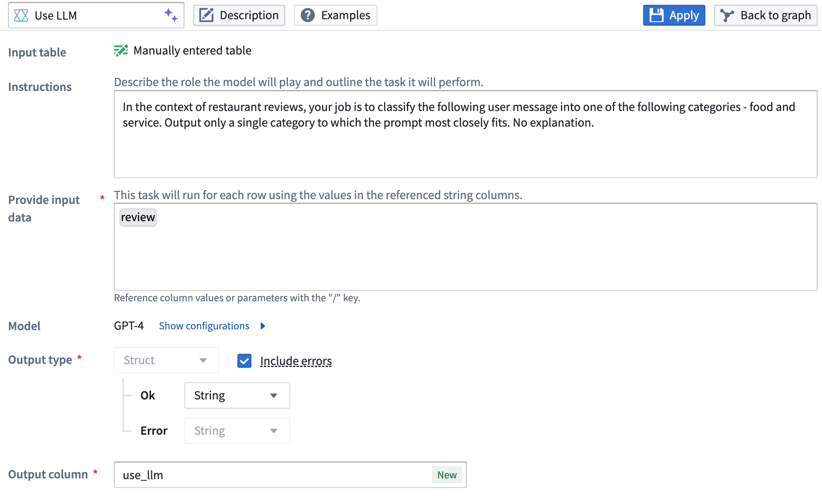Apply the Use LLM changes
822x504 pixels.
(x=674, y=15)
